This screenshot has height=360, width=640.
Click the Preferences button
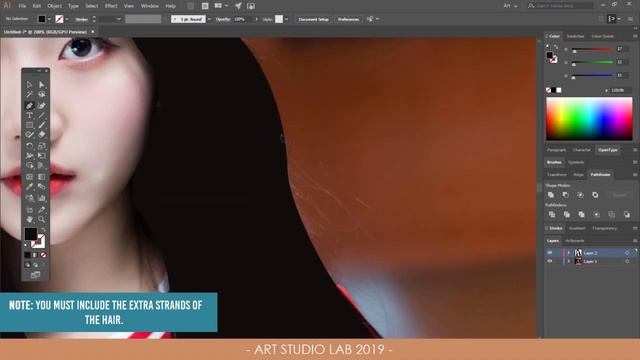click(348, 19)
